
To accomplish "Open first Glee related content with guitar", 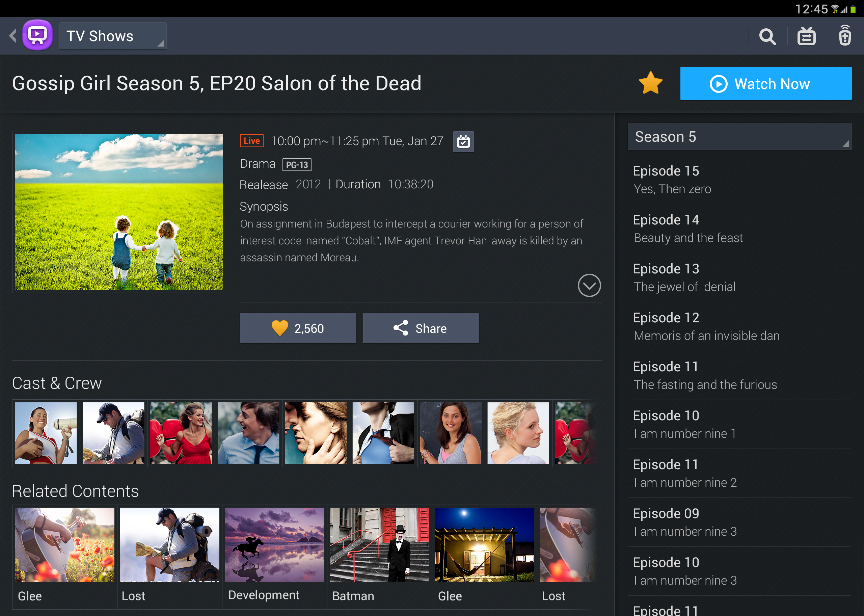I will [x=64, y=557].
